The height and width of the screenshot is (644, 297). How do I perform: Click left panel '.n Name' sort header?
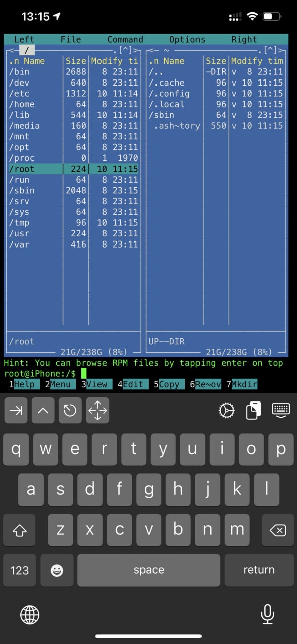27,61
